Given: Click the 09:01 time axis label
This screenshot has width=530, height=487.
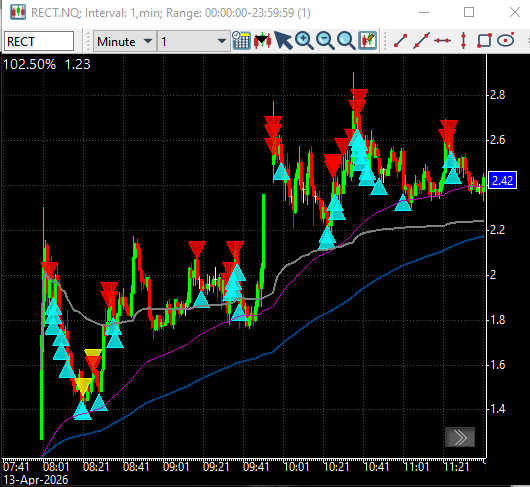Looking at the screenshot, I should click(x=176, y=467).
